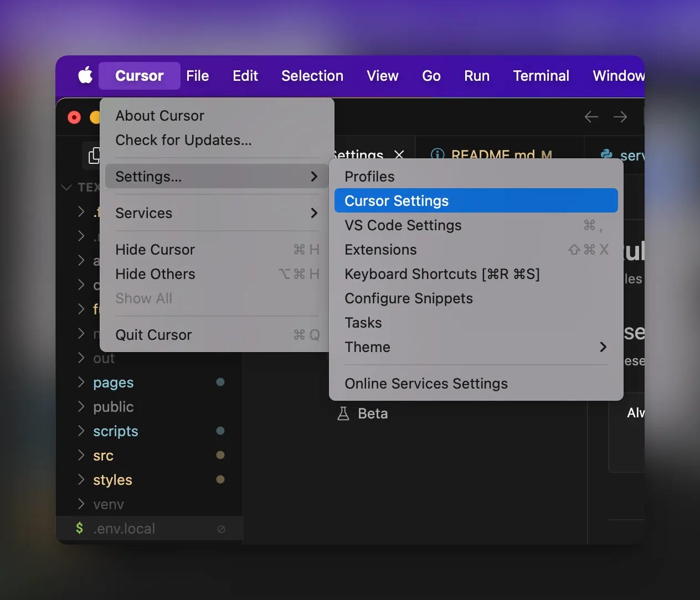Click the Python file tab icon
The image size is (700, 600).
606,154
